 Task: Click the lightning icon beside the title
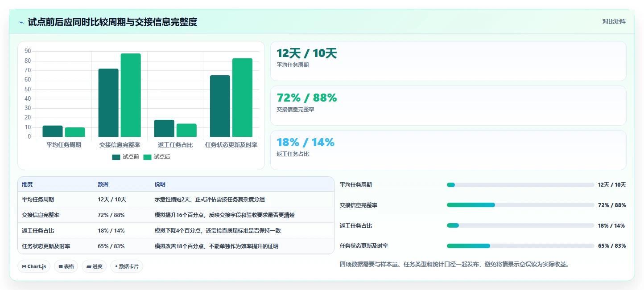coord(21,22)
